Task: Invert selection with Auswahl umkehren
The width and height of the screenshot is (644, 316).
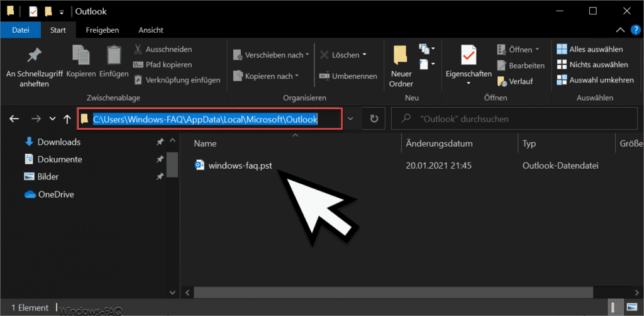Action: [x=595, y=80]
